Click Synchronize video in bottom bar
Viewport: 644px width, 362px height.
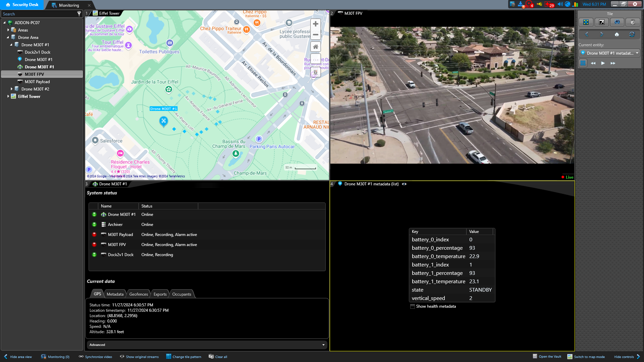click(96, 357)
